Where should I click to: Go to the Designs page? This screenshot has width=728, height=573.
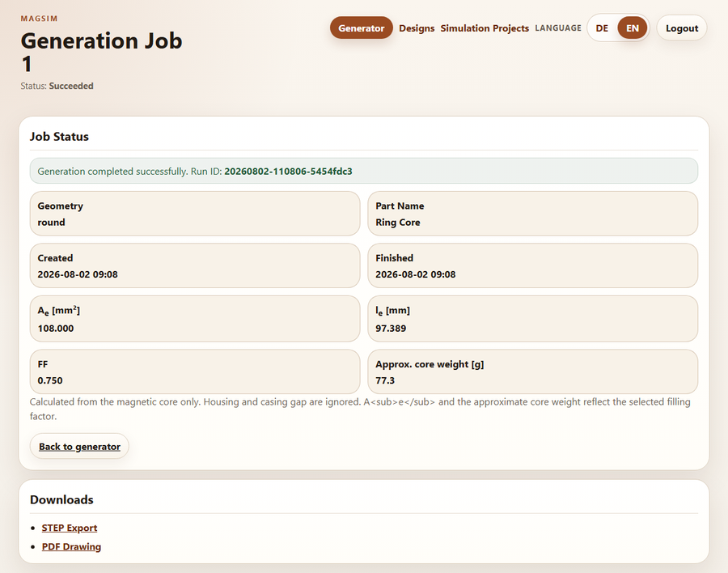click(x=417, y=28)
